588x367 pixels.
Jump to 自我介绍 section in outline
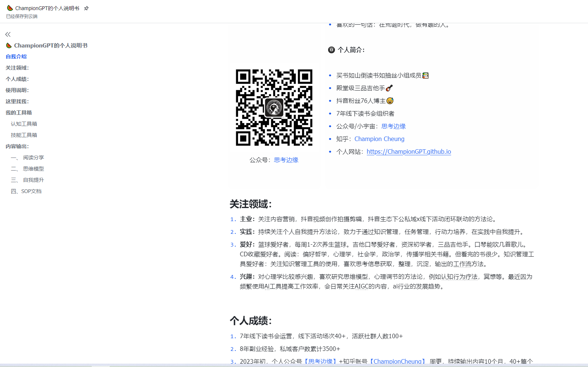(x=16, y=56)
